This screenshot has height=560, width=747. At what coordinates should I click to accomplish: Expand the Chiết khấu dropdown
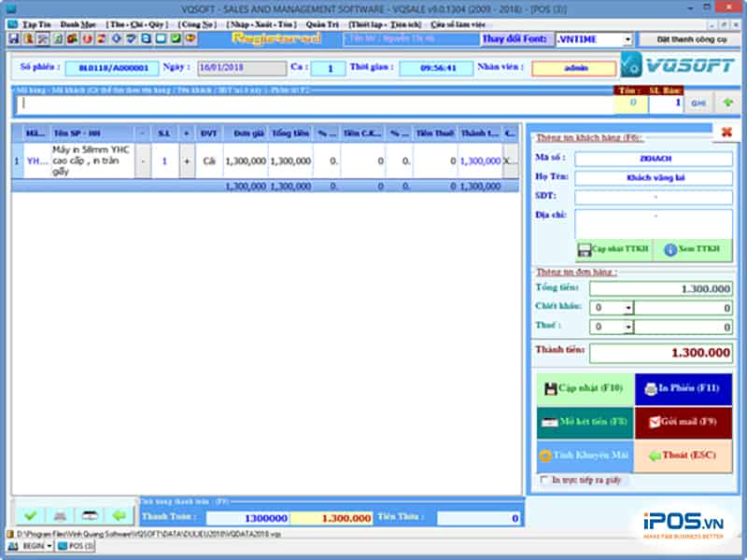[628, 307]
